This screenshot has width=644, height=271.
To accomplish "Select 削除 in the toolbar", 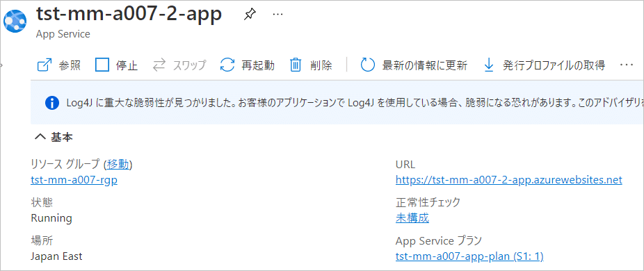I will point(321,65).
